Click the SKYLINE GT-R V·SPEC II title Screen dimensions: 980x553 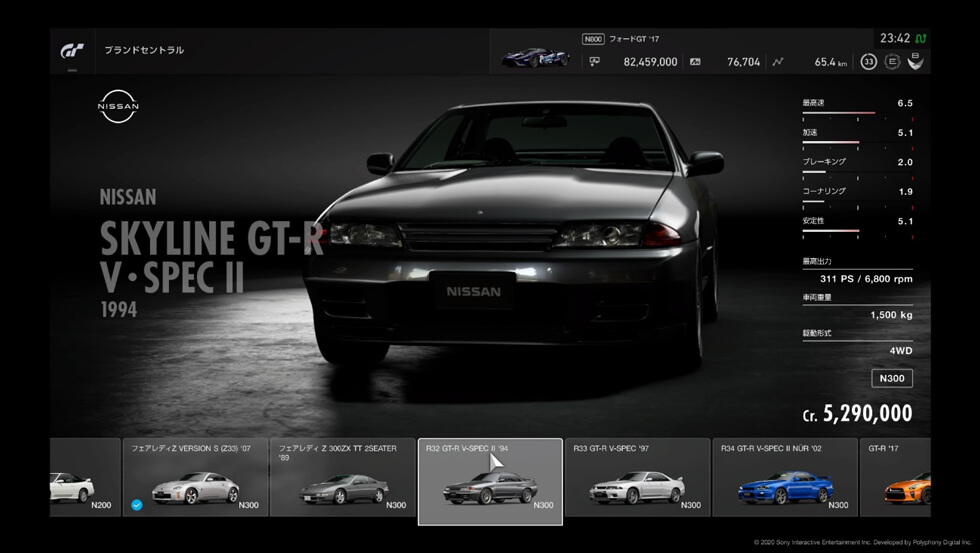coord(211,257)
